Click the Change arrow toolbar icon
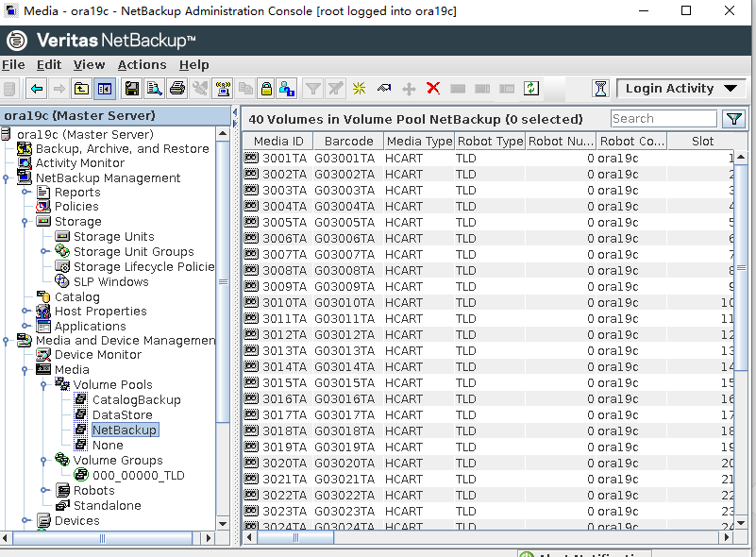 [384, 89]
